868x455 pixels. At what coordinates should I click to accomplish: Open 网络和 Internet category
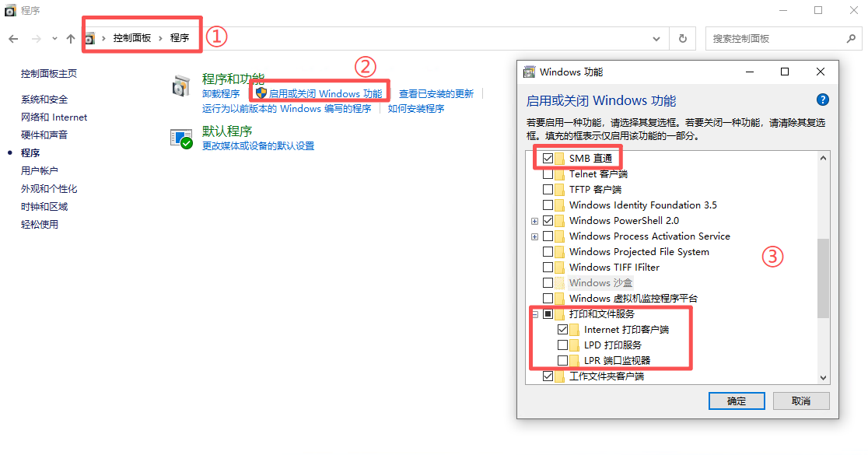[54, 117]
